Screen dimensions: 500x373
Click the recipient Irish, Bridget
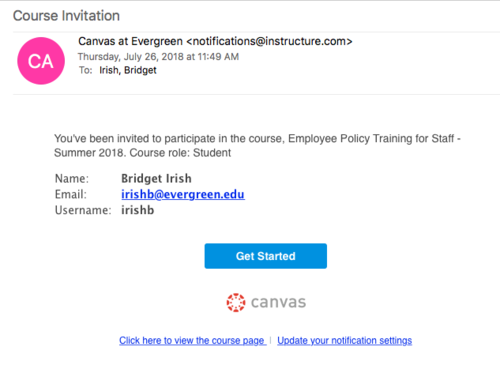click(128, 70)
